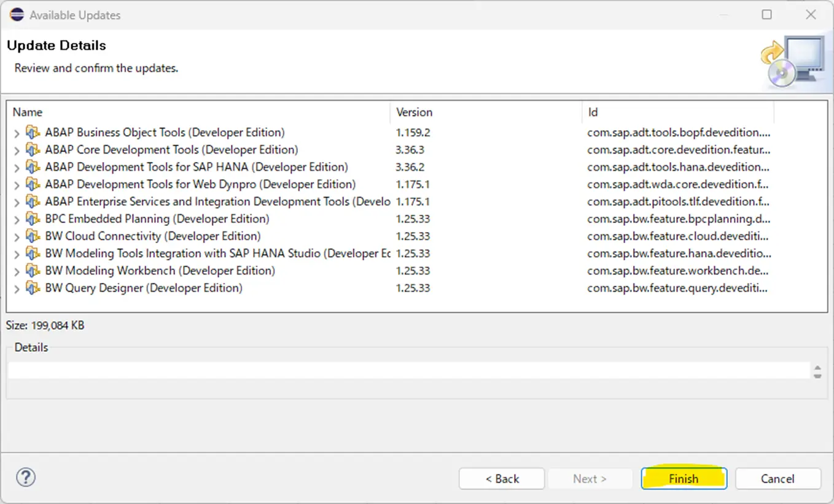Expand ABAP Enterprise Services and Integration row

17,202
